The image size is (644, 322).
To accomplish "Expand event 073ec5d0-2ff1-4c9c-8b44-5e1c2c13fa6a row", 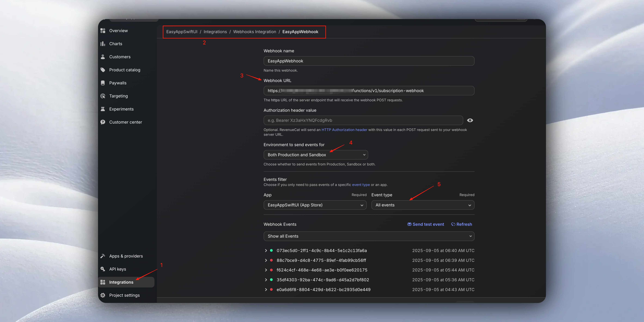I will (x=266, y=251).
